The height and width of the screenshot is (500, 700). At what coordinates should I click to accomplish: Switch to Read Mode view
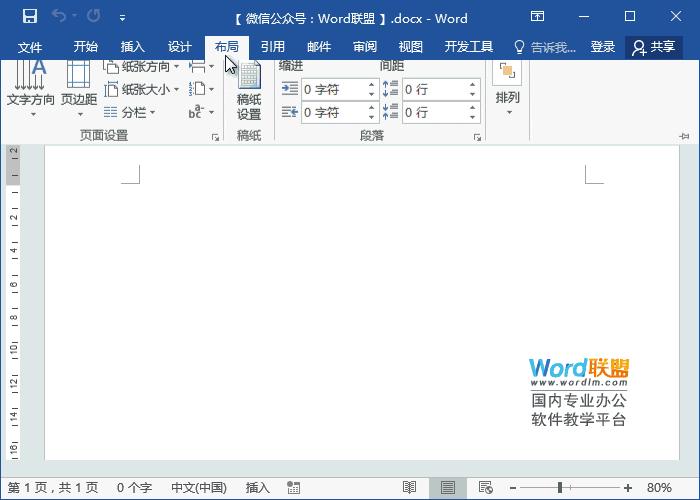[409, 488]
